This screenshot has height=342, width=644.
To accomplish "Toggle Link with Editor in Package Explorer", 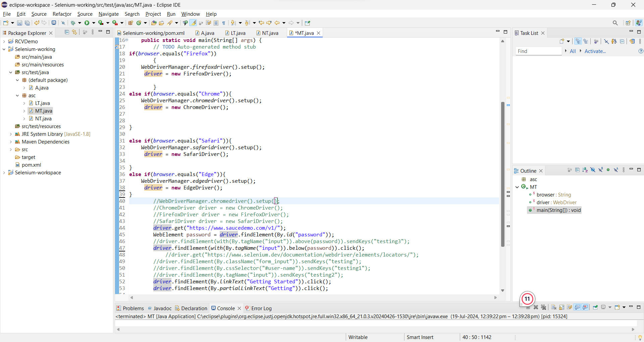I will [74, 32].
